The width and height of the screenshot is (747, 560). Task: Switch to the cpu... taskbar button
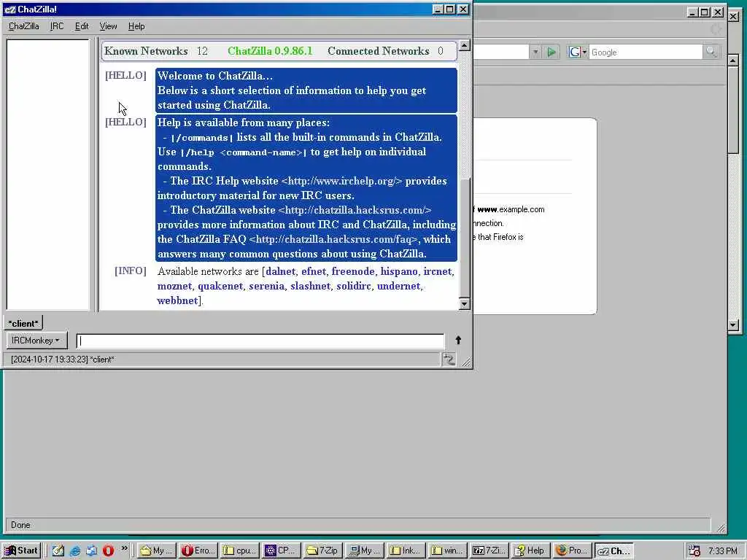239,551
